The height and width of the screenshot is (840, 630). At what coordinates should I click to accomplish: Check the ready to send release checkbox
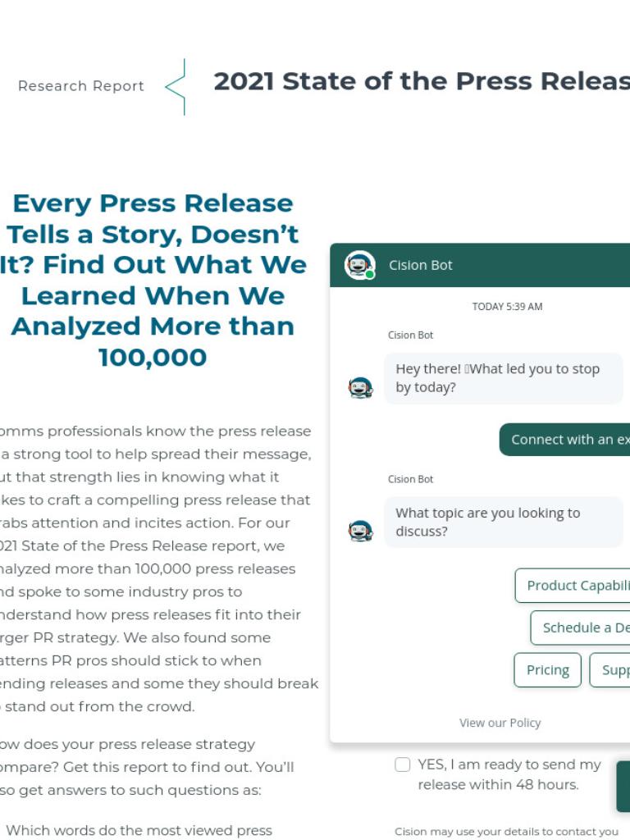coord(402,765)
